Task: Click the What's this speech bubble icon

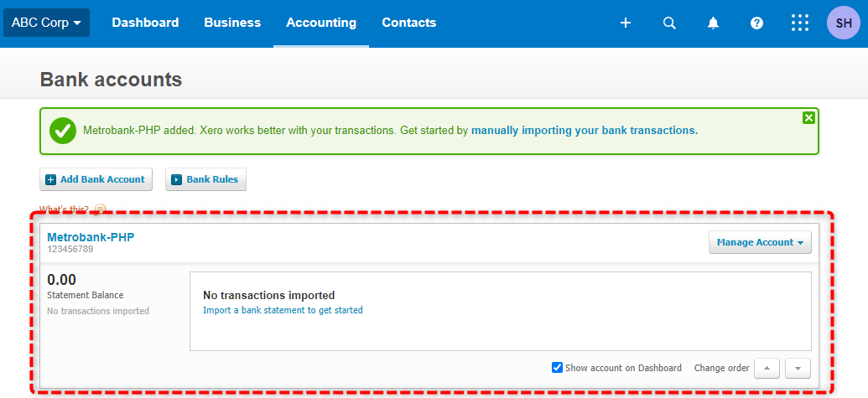Action: pyautogui.click(x=100, y=209)
